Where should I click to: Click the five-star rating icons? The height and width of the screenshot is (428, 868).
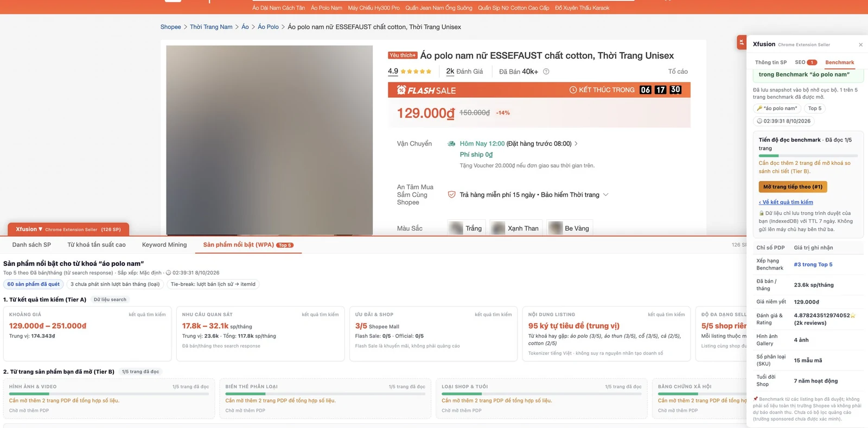[x=416, y=72]
